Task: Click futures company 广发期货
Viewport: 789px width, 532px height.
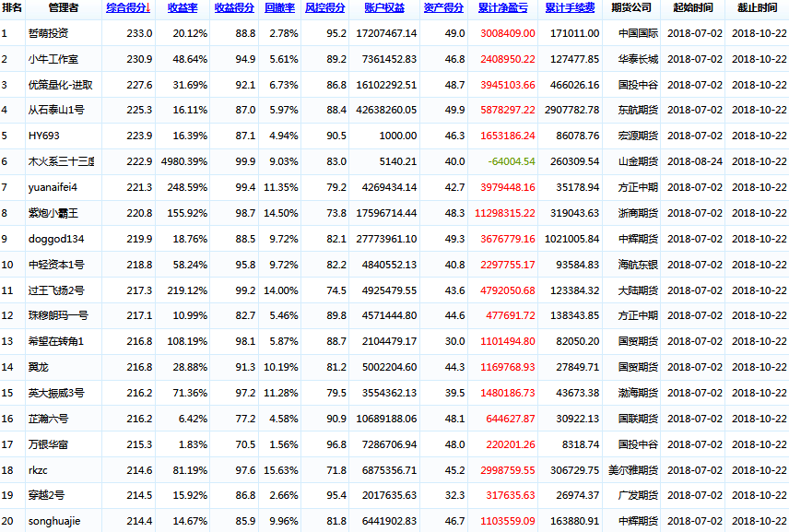Action: pyautogui.click(x=638, y=495)
